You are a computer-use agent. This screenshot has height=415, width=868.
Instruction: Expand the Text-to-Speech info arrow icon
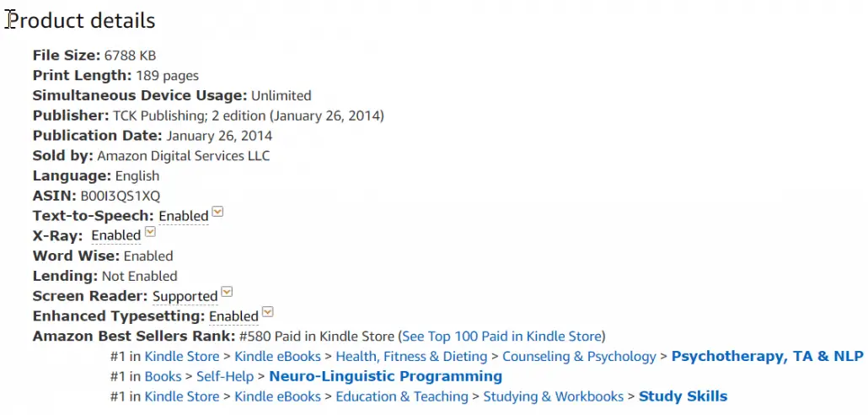point(217,212)
